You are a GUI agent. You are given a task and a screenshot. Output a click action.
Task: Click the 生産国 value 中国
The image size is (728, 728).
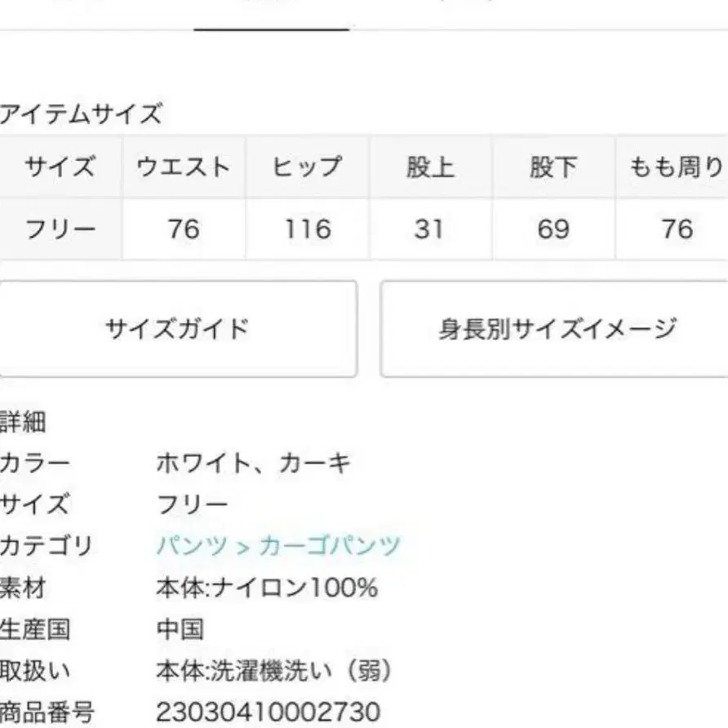(180, 629)
